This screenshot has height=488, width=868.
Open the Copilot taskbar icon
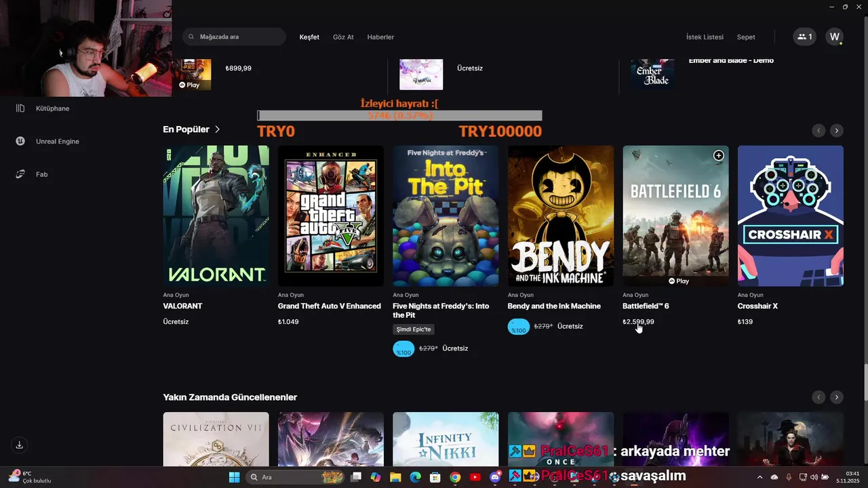pos(376,477)
